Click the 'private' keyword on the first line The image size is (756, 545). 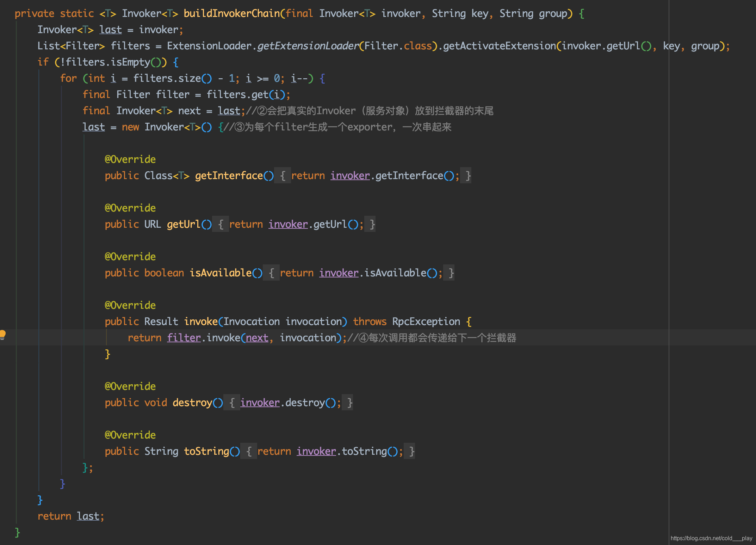[x=35, y=13]
